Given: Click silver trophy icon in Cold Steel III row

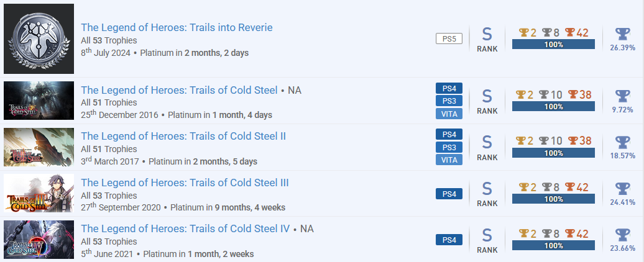Looking at the screenshot, I should click(546, 187).
